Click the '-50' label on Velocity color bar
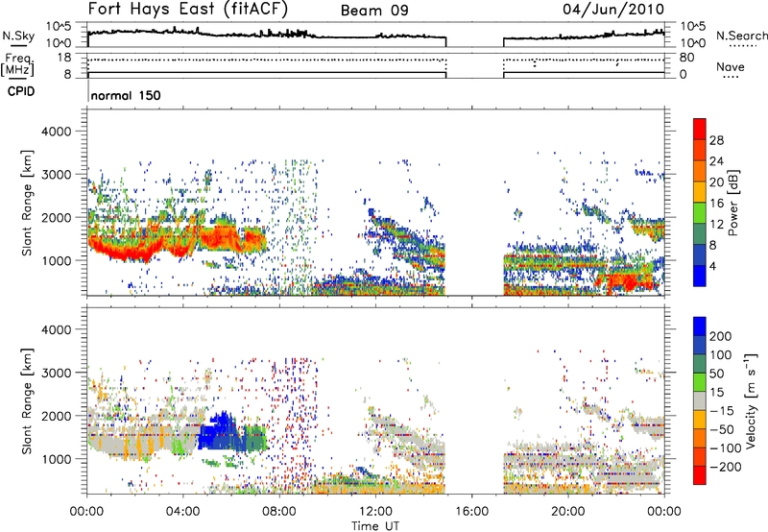This screenshot has width=768, height=532. pos(722,429)
